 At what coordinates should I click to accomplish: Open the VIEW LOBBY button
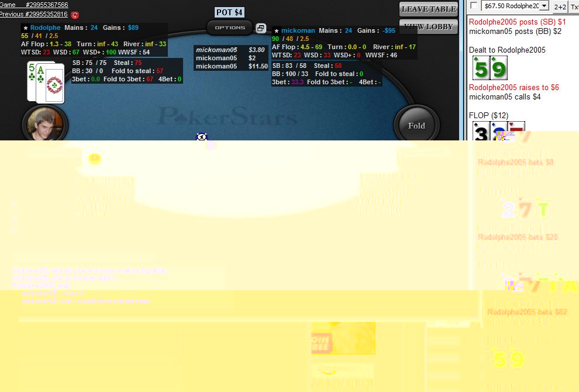coord(429,26)
